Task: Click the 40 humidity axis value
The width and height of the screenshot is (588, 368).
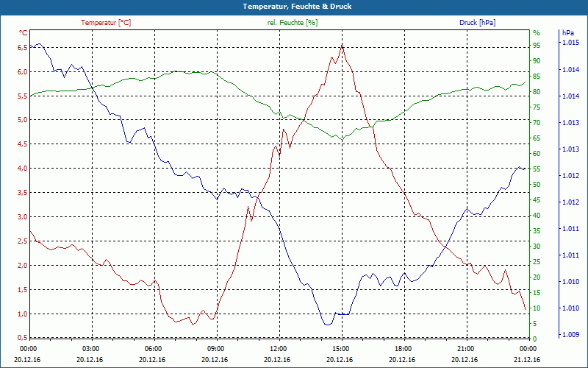Action: click(x=537, y=216)
